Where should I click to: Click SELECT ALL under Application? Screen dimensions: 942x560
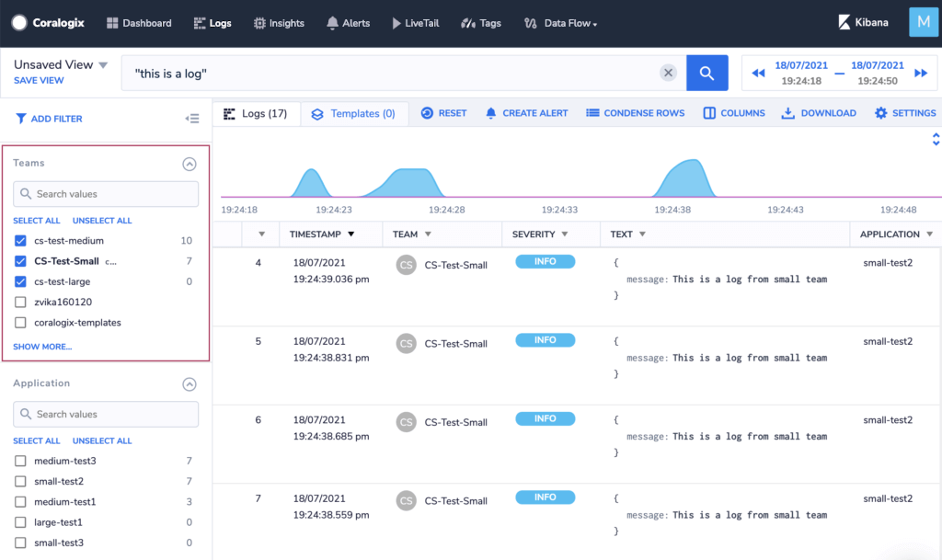tap(37, 441)
